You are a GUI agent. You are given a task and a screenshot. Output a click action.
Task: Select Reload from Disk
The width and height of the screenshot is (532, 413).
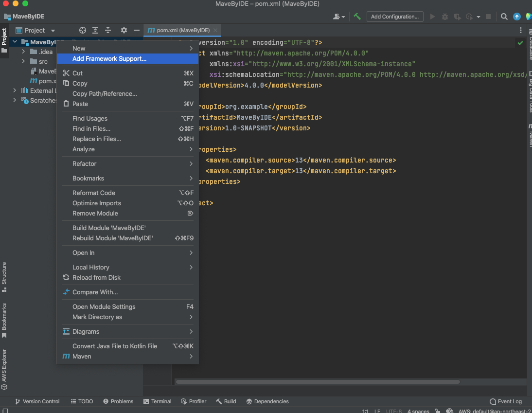point(127,278)
